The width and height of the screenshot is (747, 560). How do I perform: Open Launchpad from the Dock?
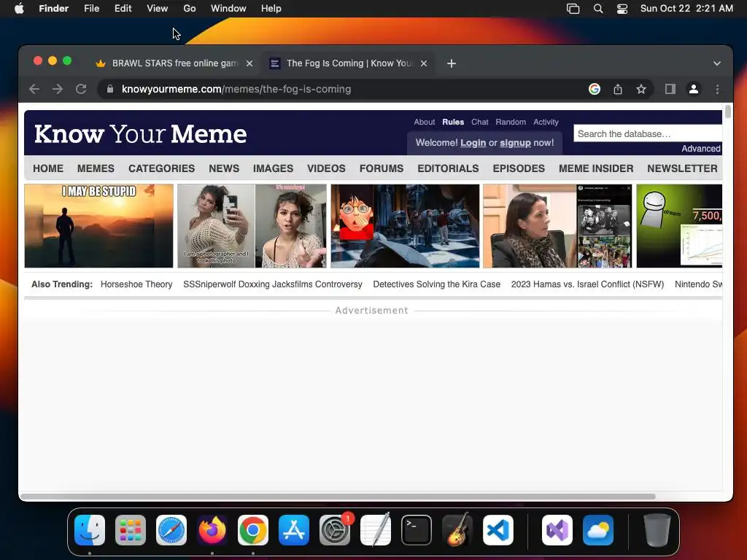pos(131,530)
